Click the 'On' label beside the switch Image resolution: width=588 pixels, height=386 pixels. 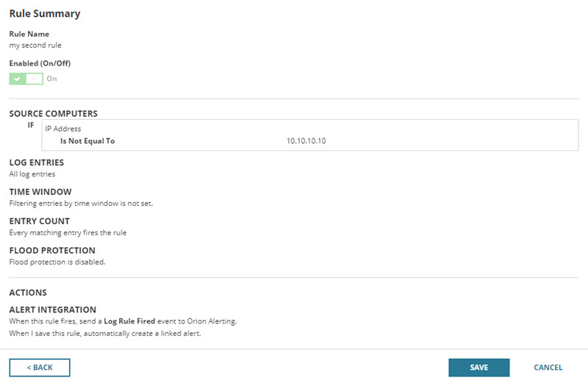coord(51,79)
